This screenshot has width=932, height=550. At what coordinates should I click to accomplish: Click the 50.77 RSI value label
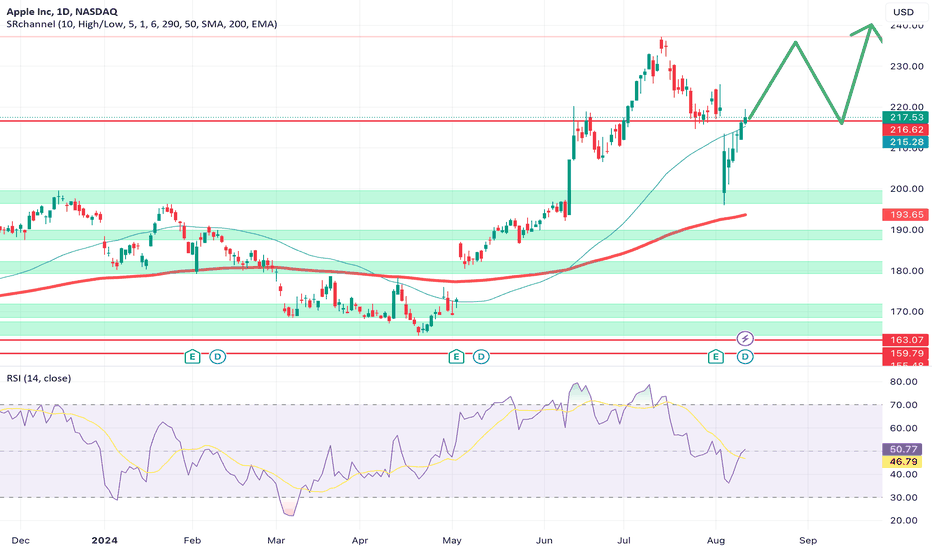tap(903, 449)
